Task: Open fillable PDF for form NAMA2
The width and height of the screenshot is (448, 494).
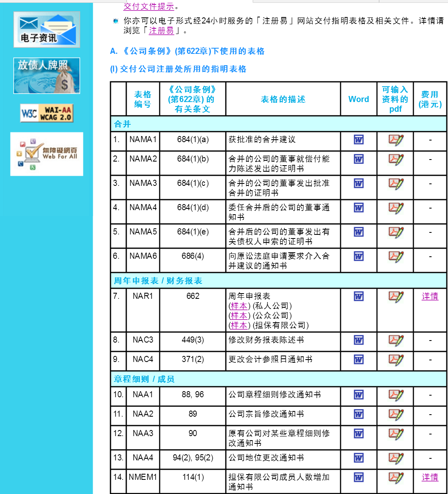Action: 395,160
